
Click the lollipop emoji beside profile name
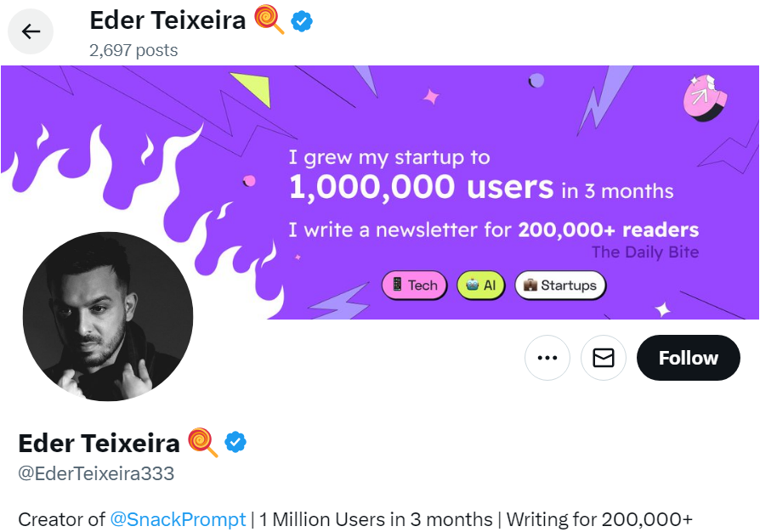point(202,442)
